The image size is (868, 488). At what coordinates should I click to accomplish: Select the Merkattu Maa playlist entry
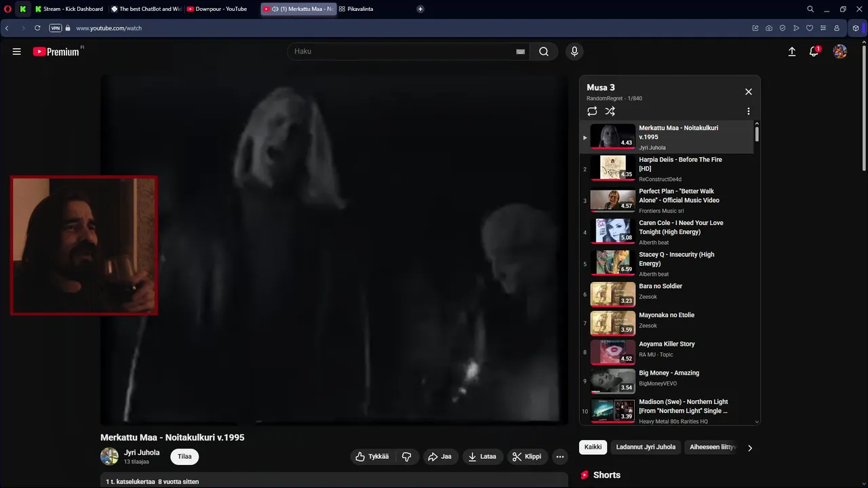(668, 137)
